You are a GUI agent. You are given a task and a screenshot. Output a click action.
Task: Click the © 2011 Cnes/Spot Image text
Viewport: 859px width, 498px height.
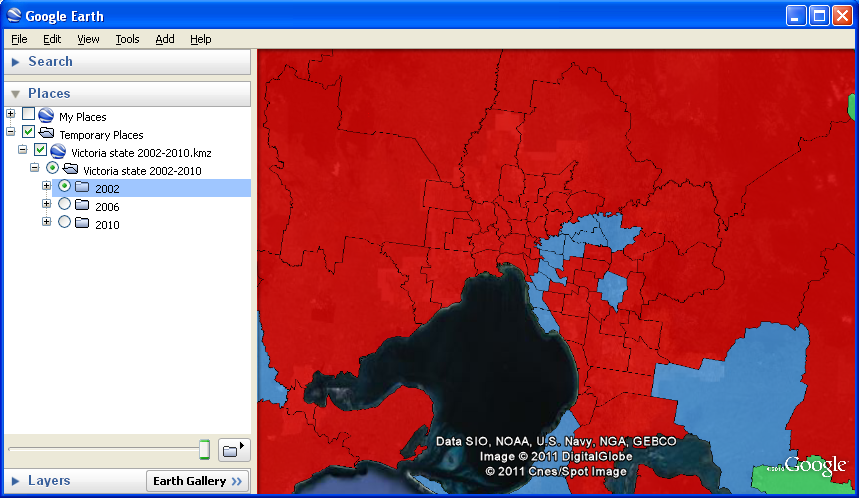[556, 471]
